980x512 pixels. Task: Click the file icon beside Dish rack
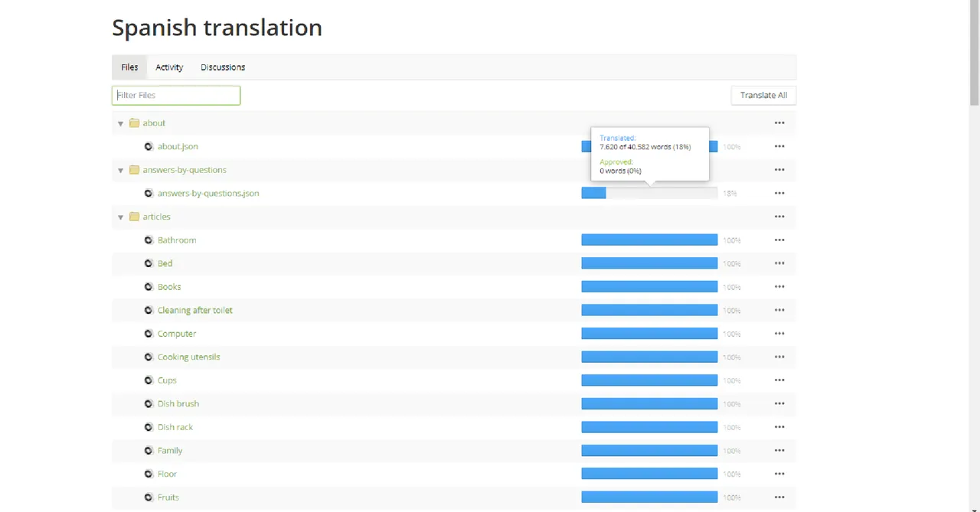[x=149, y=427]
